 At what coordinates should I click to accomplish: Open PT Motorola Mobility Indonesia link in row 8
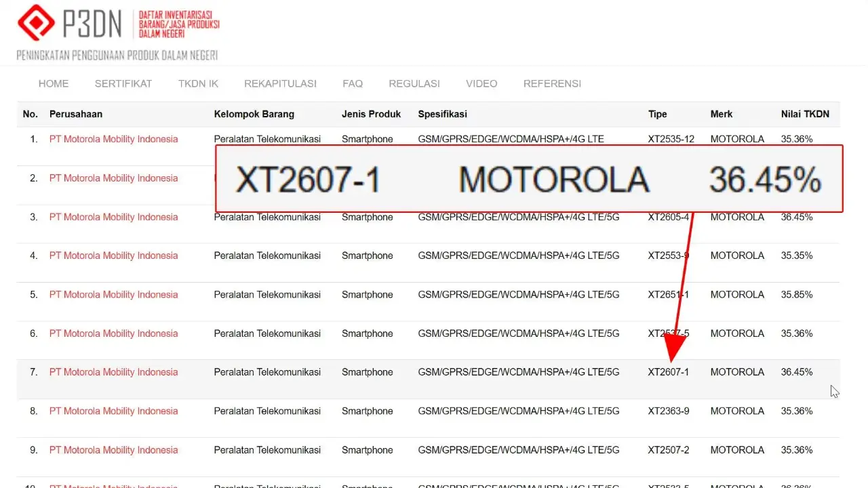point(113,411)
